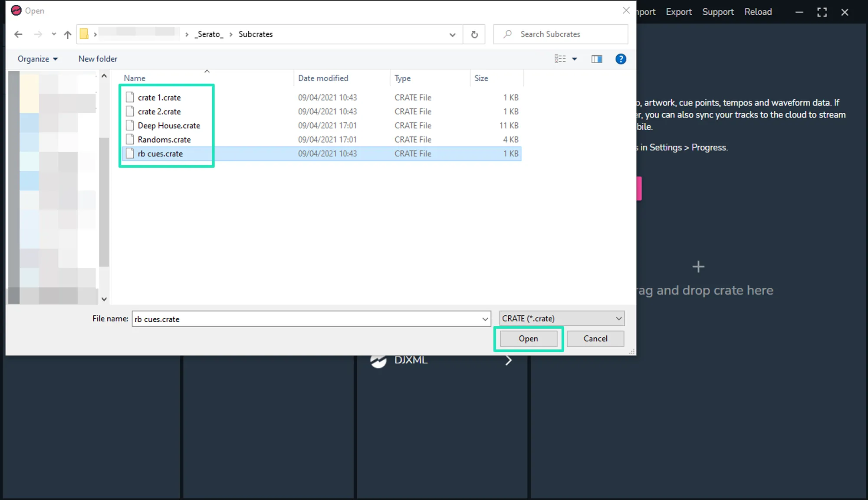The height and width of the screenshot is (500, 868).
Task: Expand the address bar path history
Action: 452,35
